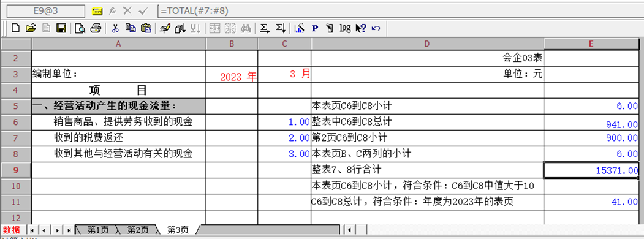Click cell showing 41.00
Viewport: 644px width, 239px height.
click(x=591, y=202)
